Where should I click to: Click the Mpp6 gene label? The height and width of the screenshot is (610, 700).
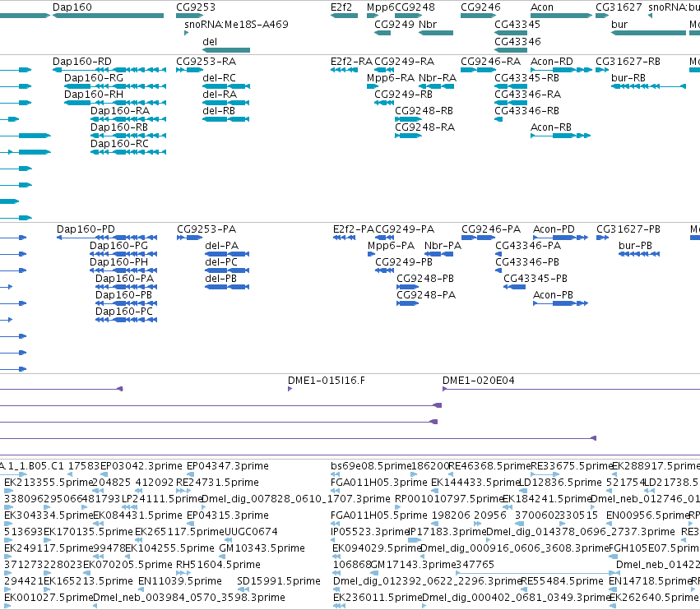tap(380, 7)
